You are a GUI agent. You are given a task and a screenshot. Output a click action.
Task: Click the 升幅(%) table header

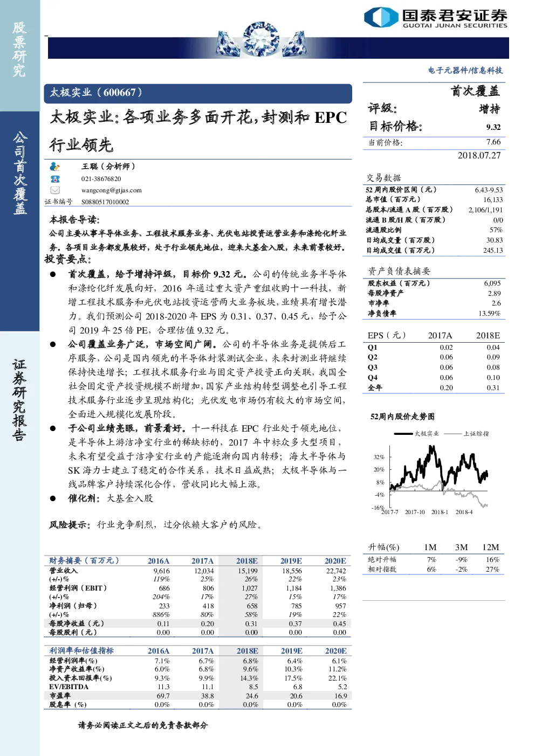(x=384, y=547)
